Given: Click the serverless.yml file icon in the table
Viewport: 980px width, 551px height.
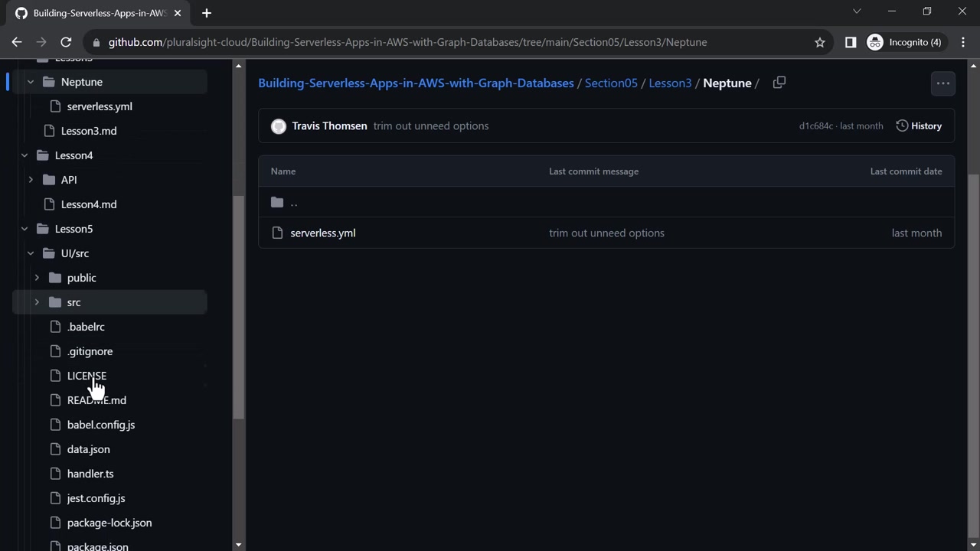Looking at the screenshot, I should [277, 233].
